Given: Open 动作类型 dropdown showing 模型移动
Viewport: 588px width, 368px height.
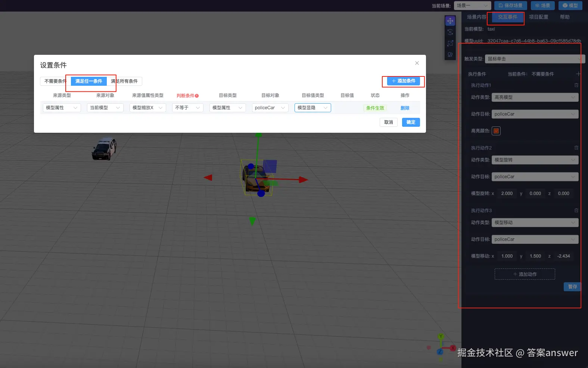Looking at the screenshot, I should tap(535, 223).
